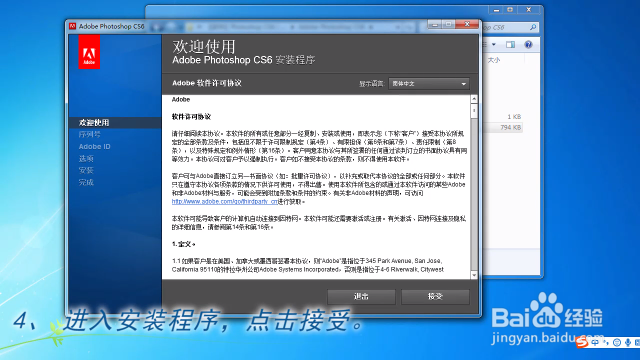Click the 中 language mode indicator in IME toolbar
Screen dimensions: 640x360
[x=595, y=342]
